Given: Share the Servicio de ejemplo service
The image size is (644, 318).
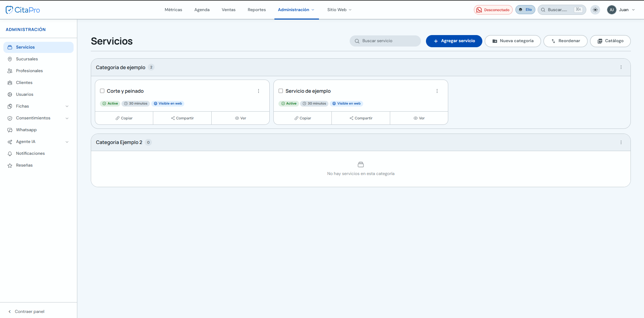Looking at the screenshot, I should click(x=361, y=118).
